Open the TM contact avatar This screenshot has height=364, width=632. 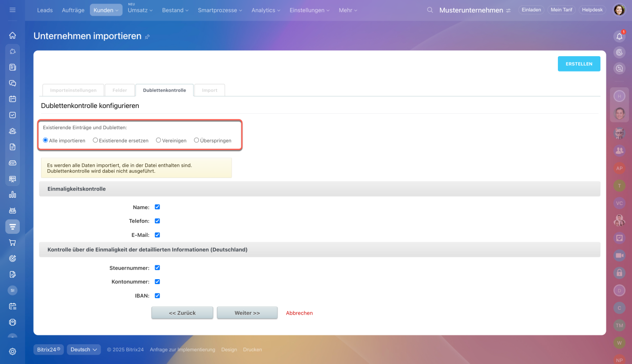tap(619, 326)
